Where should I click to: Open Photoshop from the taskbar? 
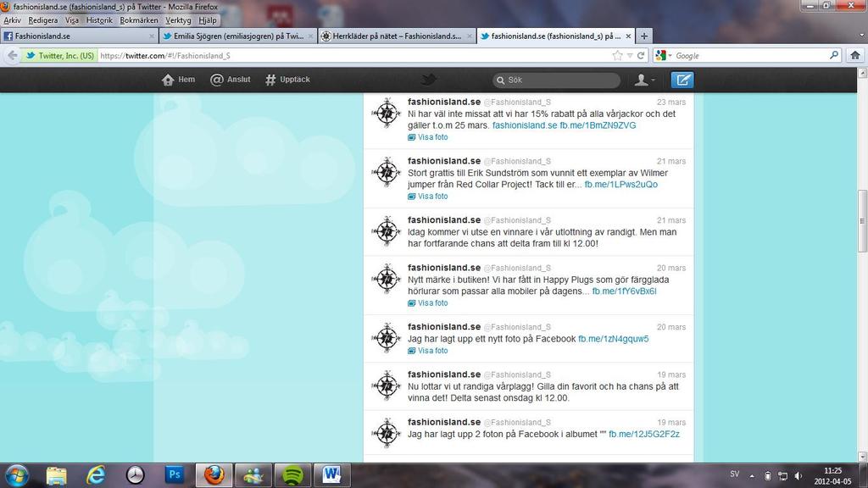[x=175, y=474]
